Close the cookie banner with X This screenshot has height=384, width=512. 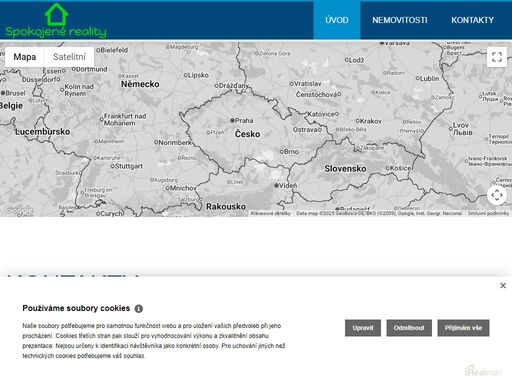point(503,285)
